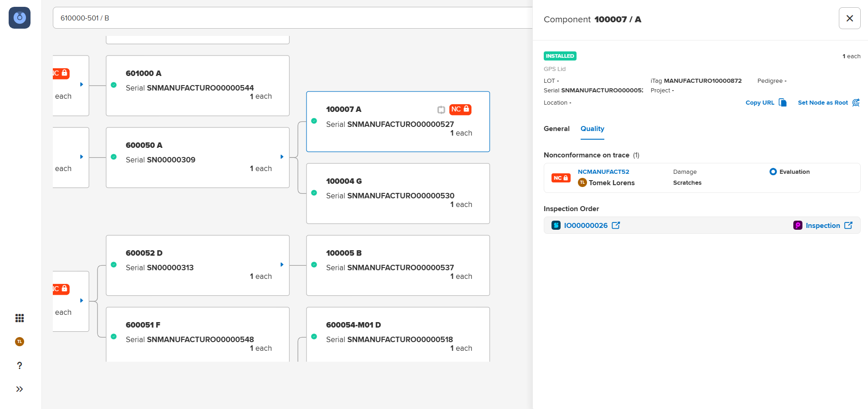
Task: Expand children of node 600050 A
Action: [282, 157]
